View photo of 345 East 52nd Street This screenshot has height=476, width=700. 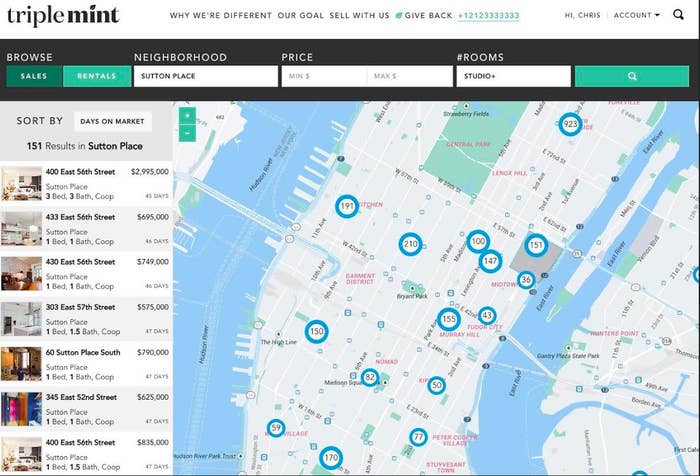click(21, 409)
